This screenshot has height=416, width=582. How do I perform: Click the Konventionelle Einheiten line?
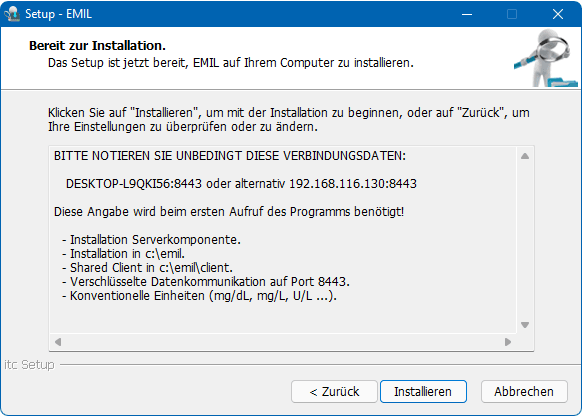[x=199, y=296]
